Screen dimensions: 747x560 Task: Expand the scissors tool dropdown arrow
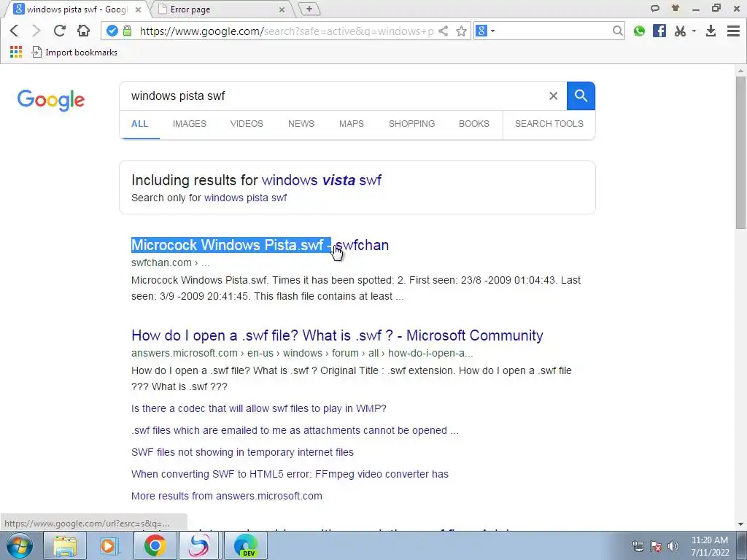pyautogui.click(x=694, y=31)
